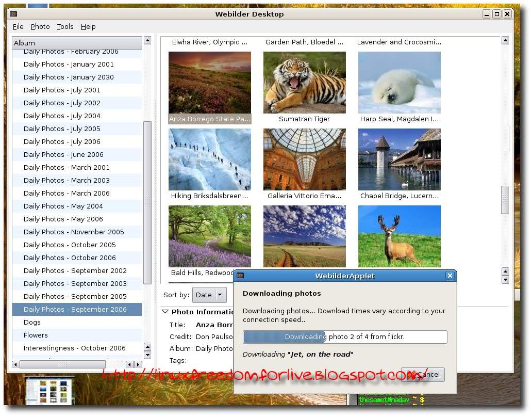Click the Galleria Vittorio Emanuele thumbnail
The width and height of the screenshot is (532, 417).
(x=304, y=159)
